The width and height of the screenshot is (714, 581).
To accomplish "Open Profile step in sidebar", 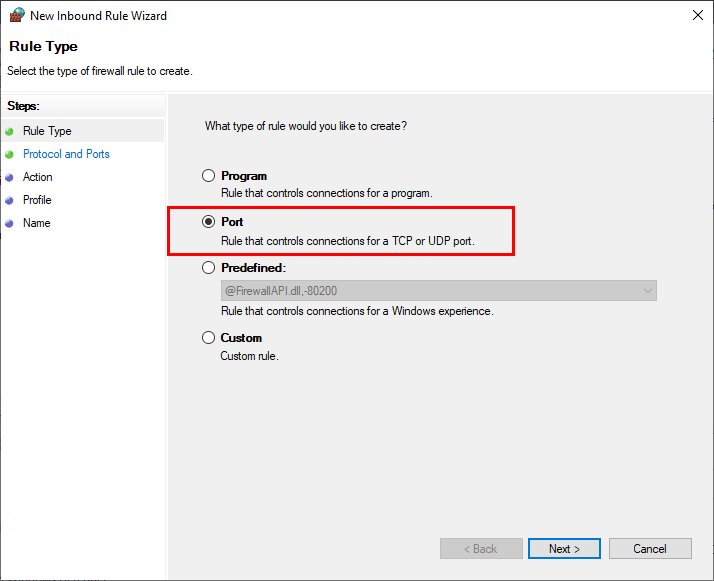I will [37, 200].
